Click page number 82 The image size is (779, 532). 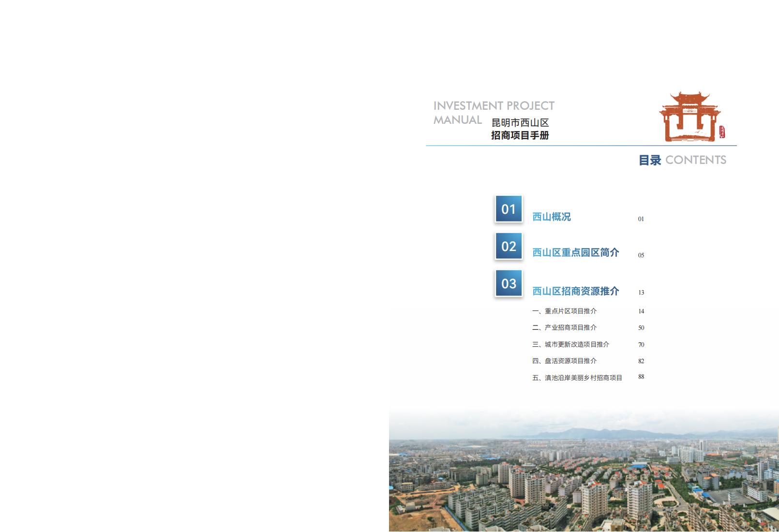coord(641,361)
